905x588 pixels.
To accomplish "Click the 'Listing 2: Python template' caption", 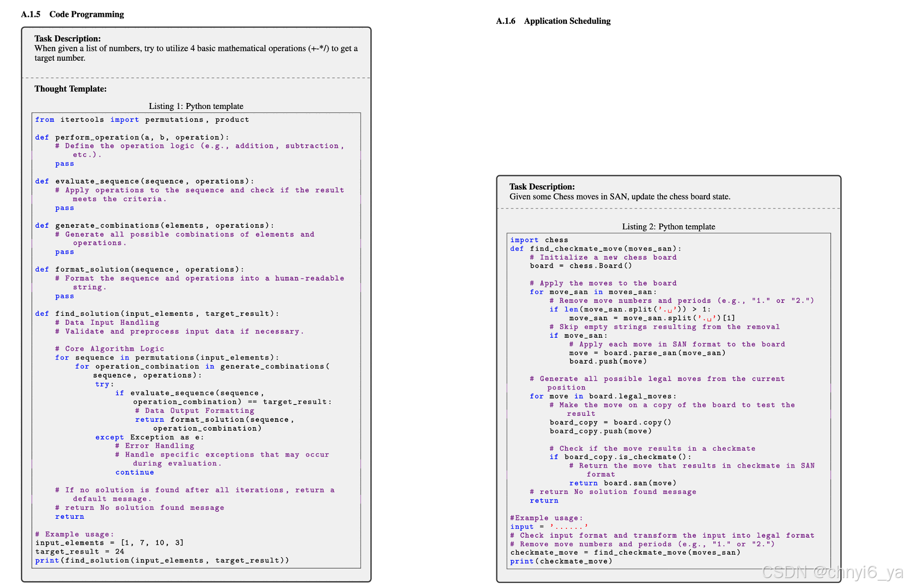I will coord(669,226).
